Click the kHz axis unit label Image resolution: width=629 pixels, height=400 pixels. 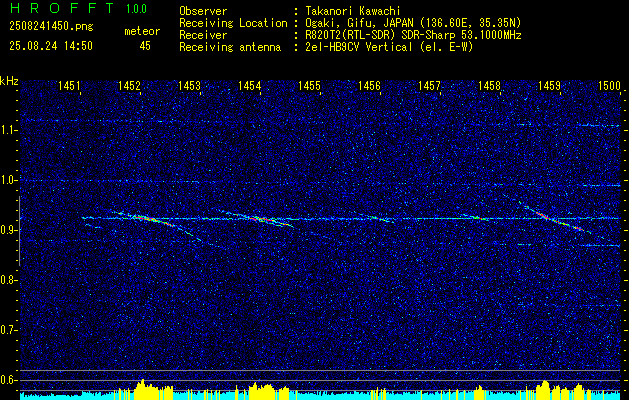pos(9,81)
